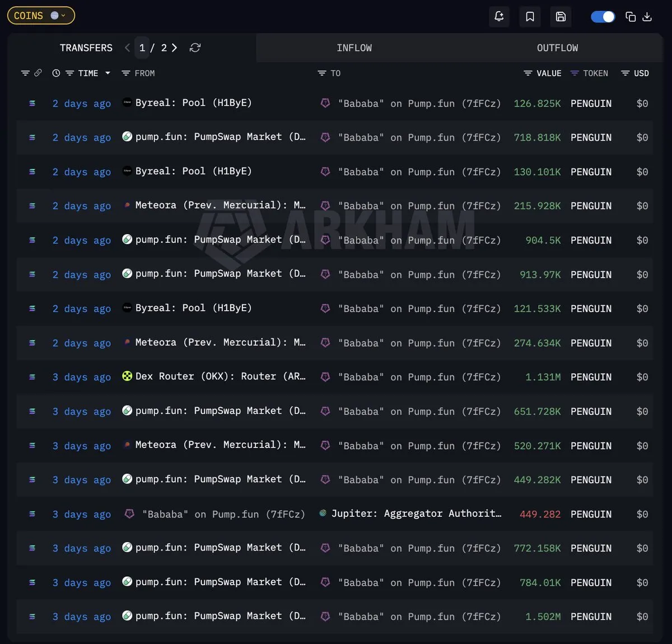The height and width of the screenshot is (644, 672).
Task: Open the COINS dropdown selector
Action: point(41,16)
